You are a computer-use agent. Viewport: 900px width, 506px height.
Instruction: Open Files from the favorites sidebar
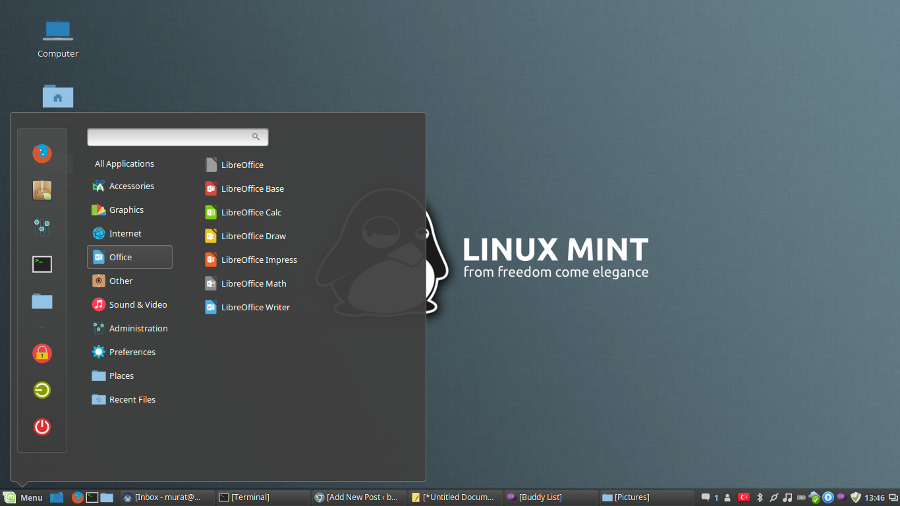click(x=42, y=301)
